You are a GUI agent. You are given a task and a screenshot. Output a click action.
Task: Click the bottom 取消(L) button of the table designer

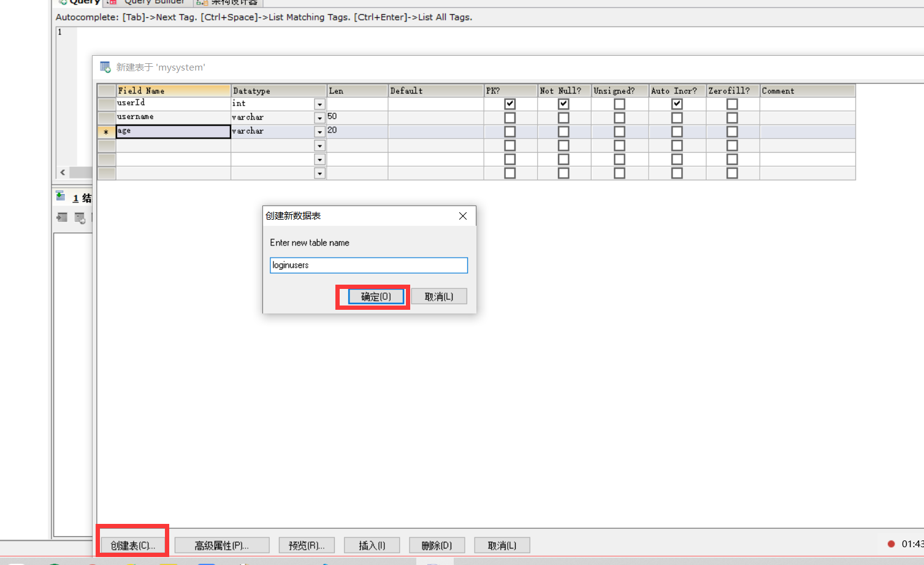pos(502,545)
